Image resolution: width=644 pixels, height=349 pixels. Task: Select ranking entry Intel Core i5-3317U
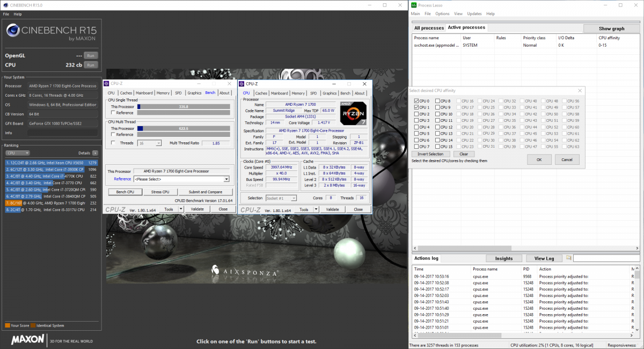[x=51, y=210]
